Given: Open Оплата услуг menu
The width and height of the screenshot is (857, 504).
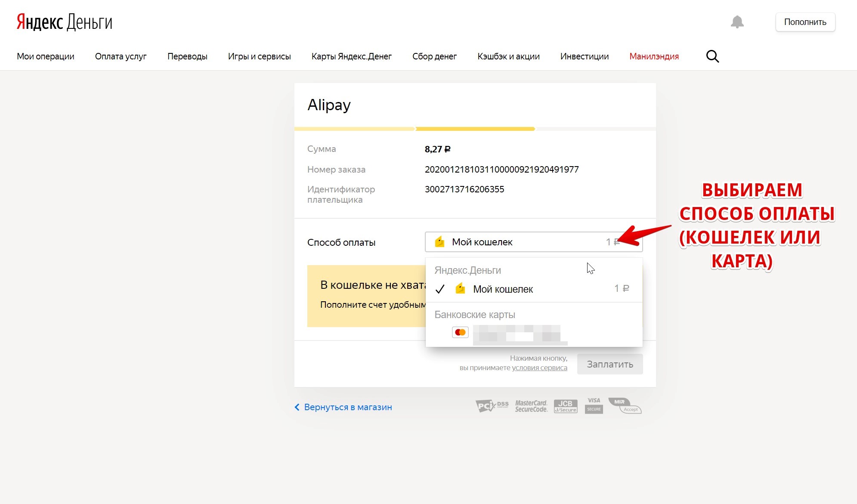Looking at the screenshot, I should pos(121,56).
